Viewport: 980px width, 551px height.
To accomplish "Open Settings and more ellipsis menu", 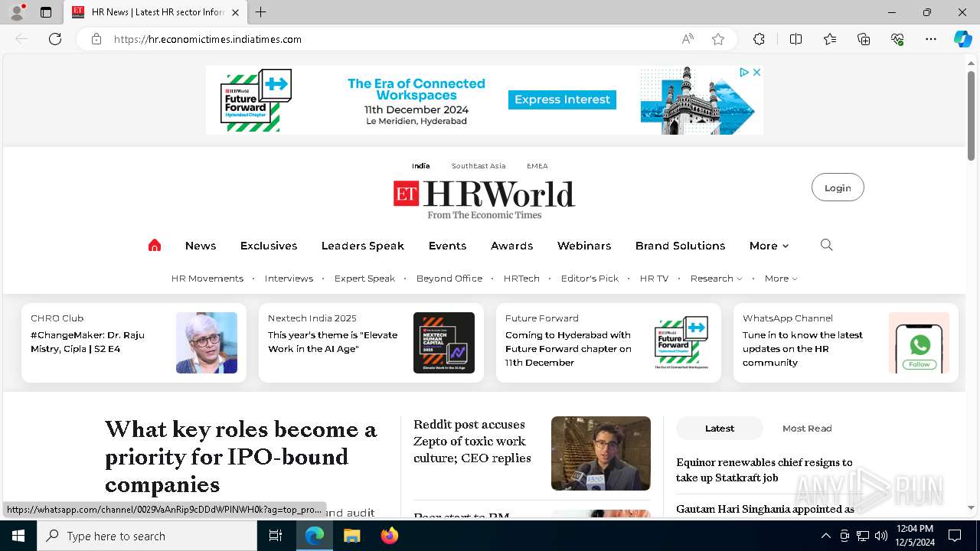I will [x=931, y=39].
